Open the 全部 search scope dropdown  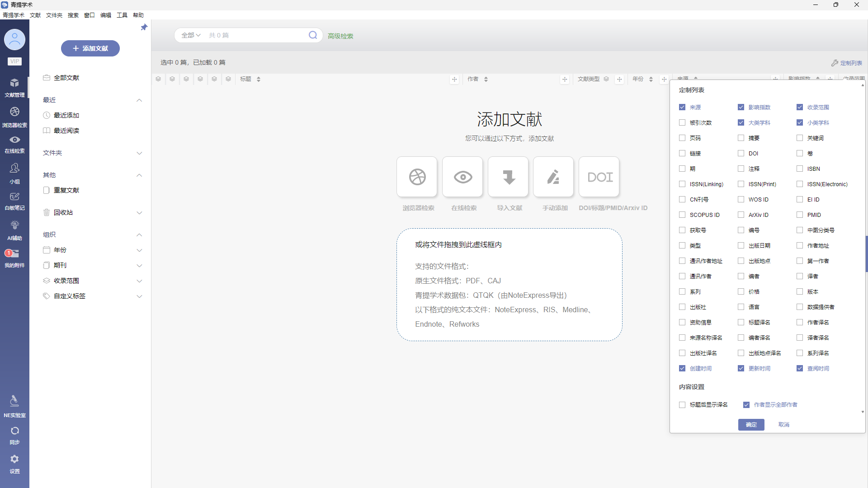pyautogui.click(x=190, y=35)
